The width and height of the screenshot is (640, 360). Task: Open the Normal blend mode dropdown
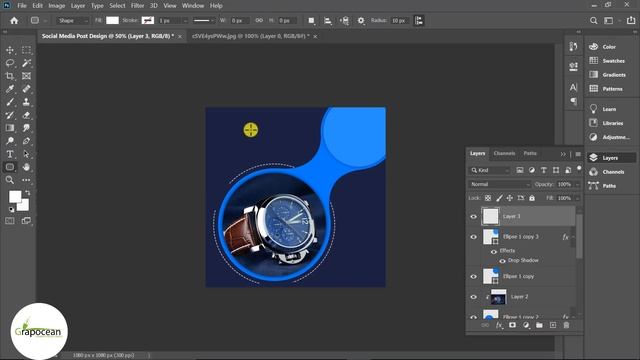500,184
